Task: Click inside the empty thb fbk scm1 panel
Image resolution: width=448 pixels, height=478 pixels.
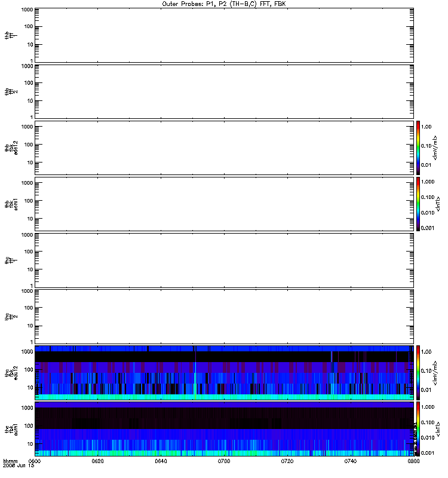Action: (x=224, y=204)
